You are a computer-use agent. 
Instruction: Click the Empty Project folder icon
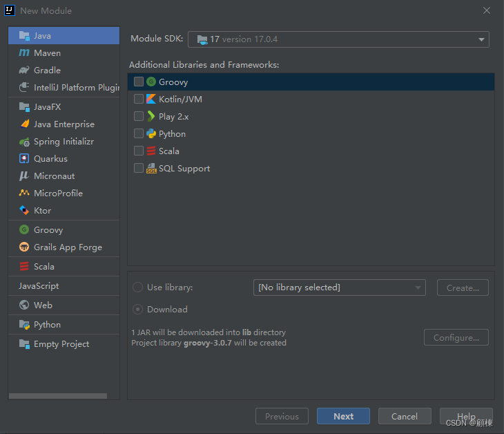click(x=24, y=344)
